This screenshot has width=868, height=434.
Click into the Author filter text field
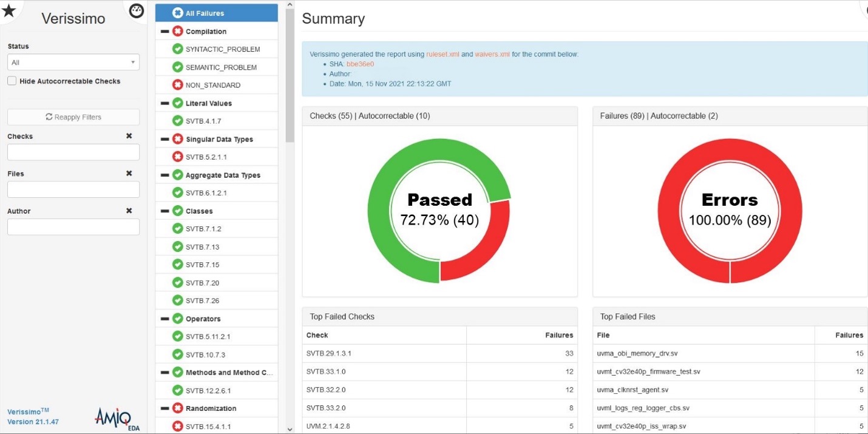(73, 227)
